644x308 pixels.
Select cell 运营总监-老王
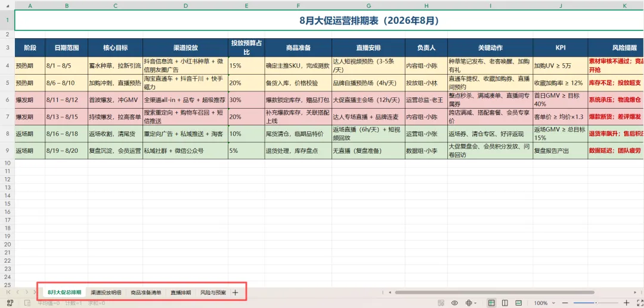[x=426, y=100]
